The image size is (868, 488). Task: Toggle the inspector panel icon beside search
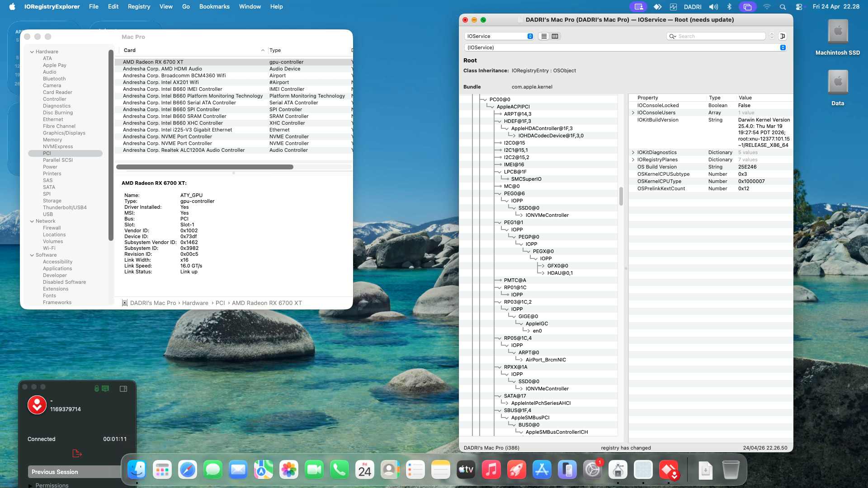click(x=783, y=36)
